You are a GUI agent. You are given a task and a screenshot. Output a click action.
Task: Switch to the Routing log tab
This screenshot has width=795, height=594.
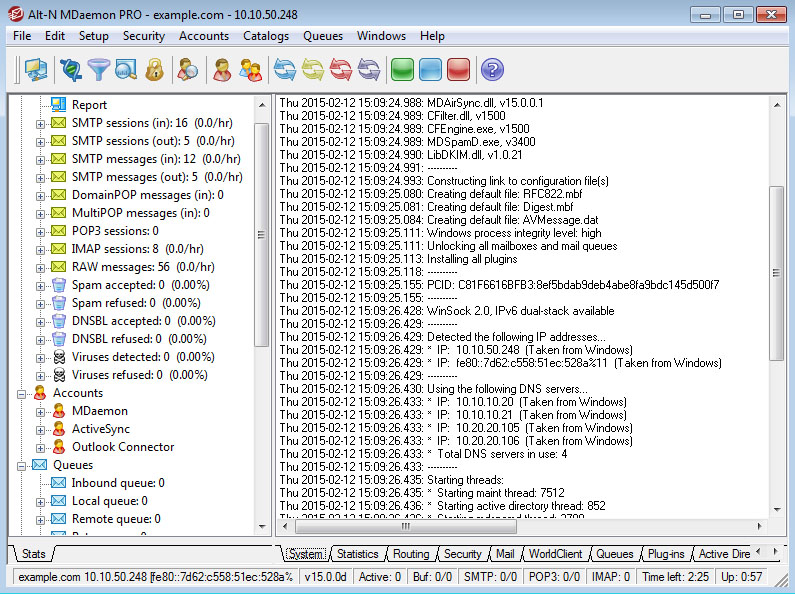coord(411,554)
